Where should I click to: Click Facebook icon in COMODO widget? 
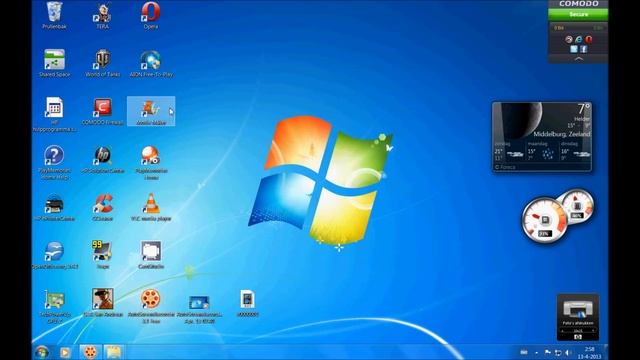click(584, 49)
